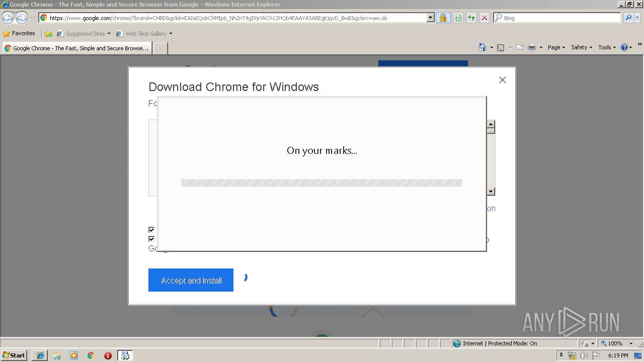
Task: Click terms box scrollbar up arrow
Action: click(491, 124)
